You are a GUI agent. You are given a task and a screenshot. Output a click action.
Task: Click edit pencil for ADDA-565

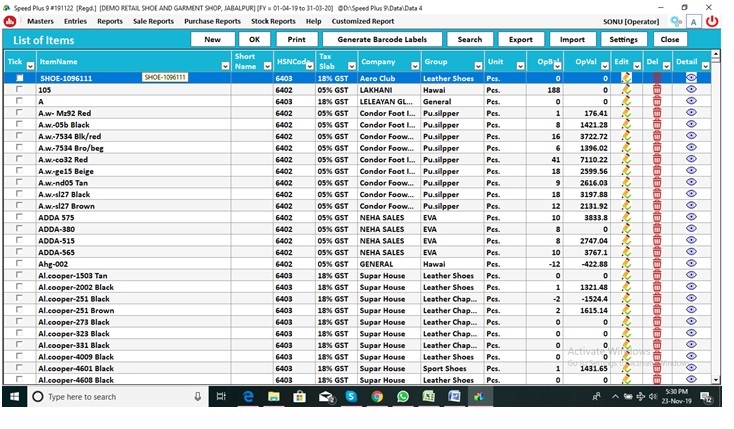tap(626, 252)
